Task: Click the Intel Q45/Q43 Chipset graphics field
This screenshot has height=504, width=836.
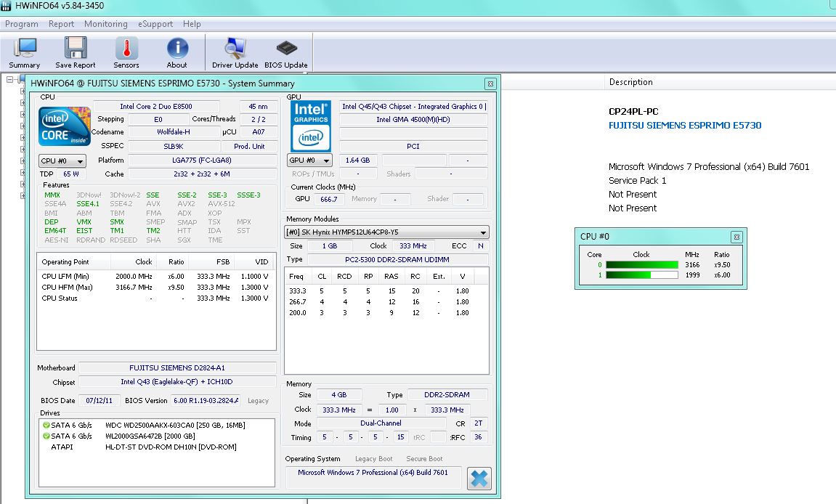Action: point(413,106)
